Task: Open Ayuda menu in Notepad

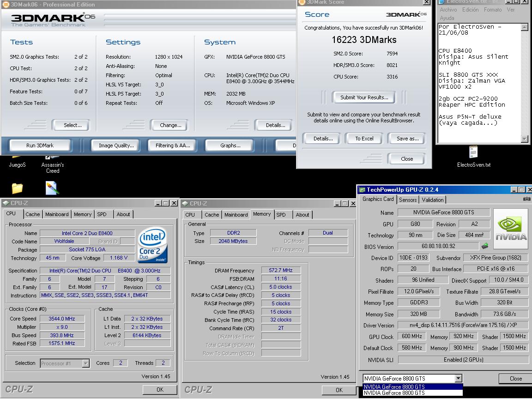Action: (x=447, y=18)
